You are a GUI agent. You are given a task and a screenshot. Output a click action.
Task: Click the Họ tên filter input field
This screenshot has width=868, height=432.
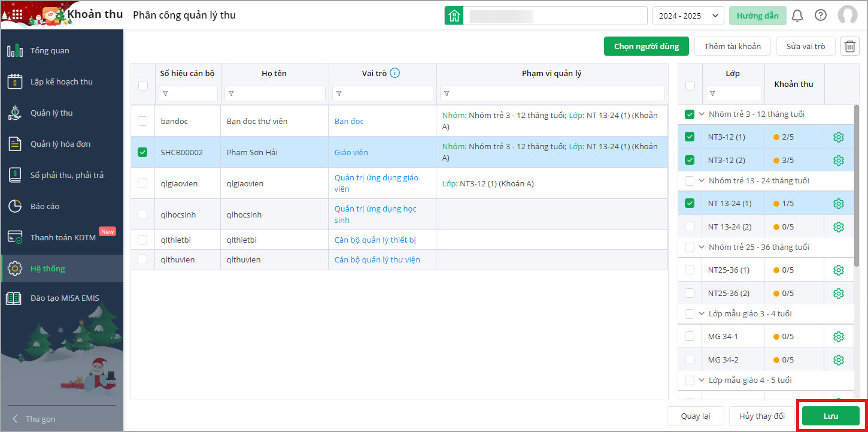275,93
